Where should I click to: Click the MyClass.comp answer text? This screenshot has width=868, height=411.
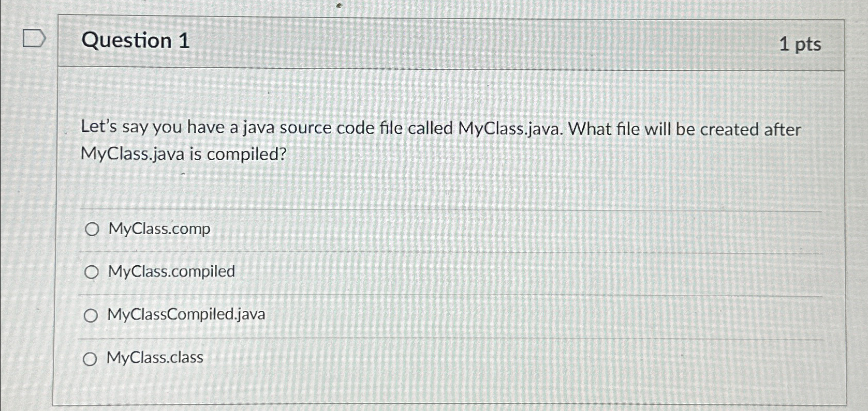159,229
